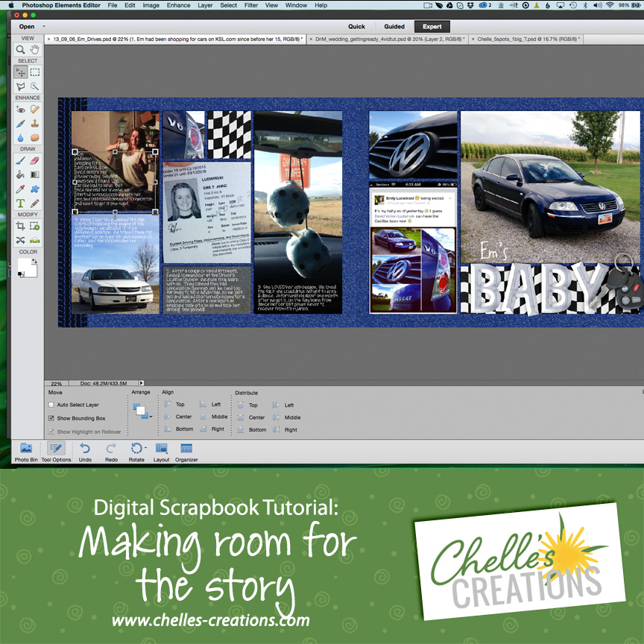Image resolution: width=644 pixels, height=644 pixels.
Task: Select the Straighten tool
Action: [35, 240]
